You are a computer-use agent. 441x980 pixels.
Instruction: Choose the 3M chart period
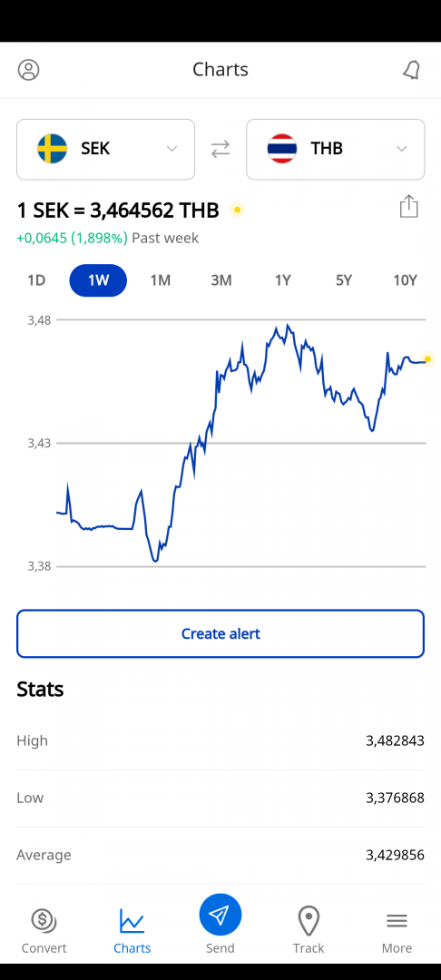coord(221,280)
